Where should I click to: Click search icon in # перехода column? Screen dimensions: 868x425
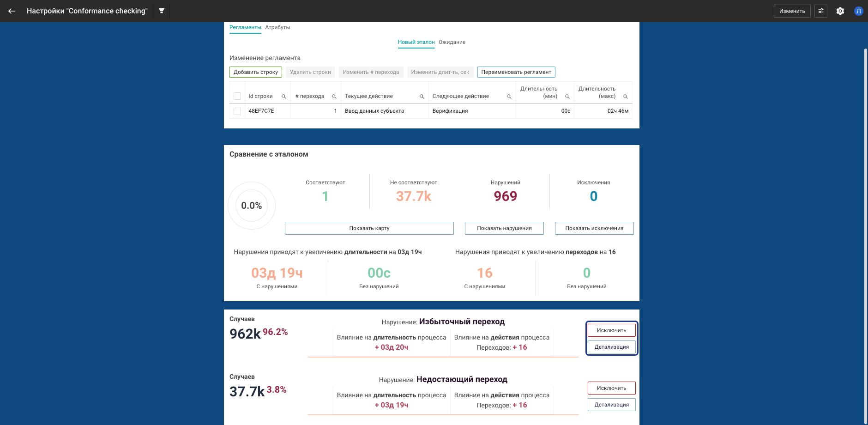click(x=334, y=97)
